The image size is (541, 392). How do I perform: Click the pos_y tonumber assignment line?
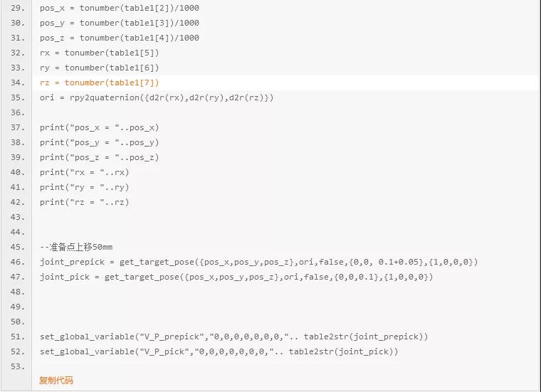pyautogui.click(x=120, y=23)
